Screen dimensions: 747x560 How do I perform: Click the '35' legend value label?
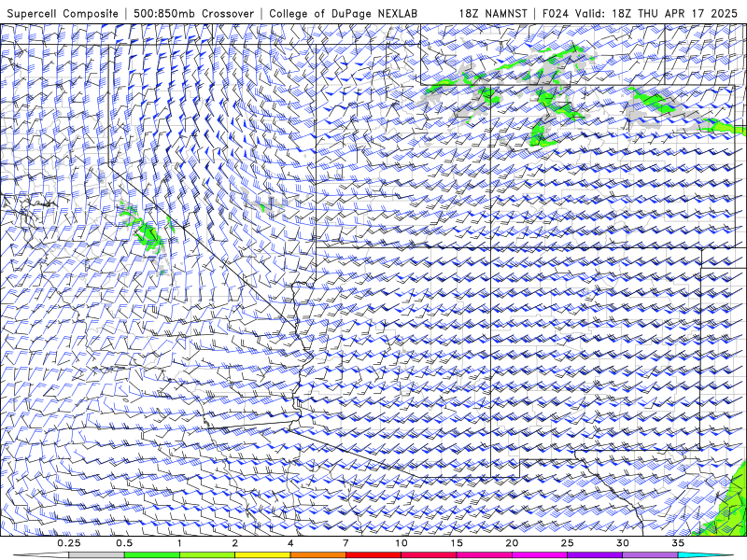coord(678,543)
